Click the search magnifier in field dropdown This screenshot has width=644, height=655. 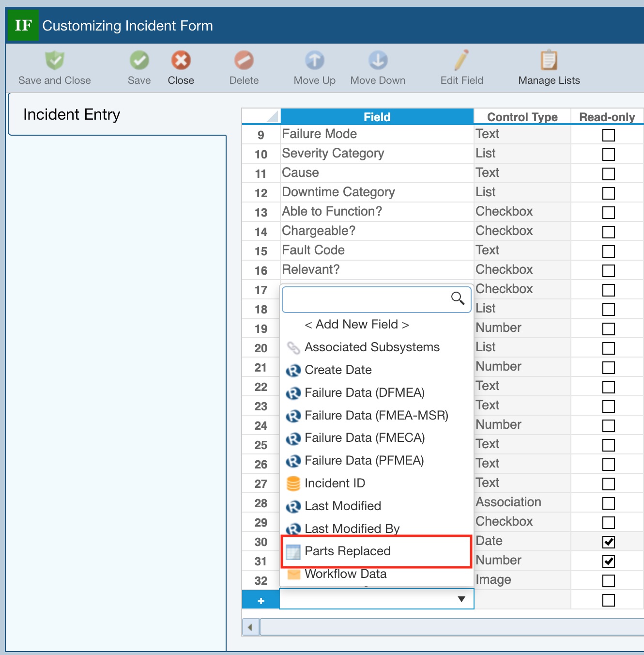coord(458,298)
